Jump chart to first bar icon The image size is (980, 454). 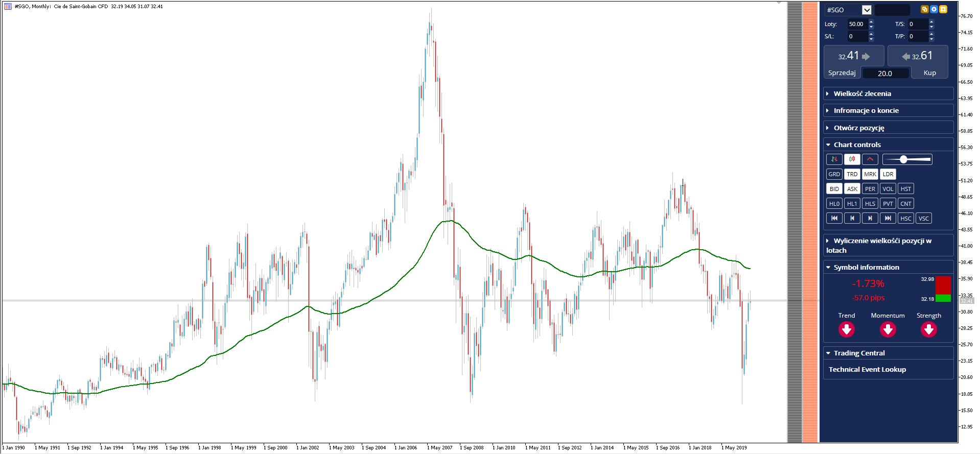coord(834,218)
